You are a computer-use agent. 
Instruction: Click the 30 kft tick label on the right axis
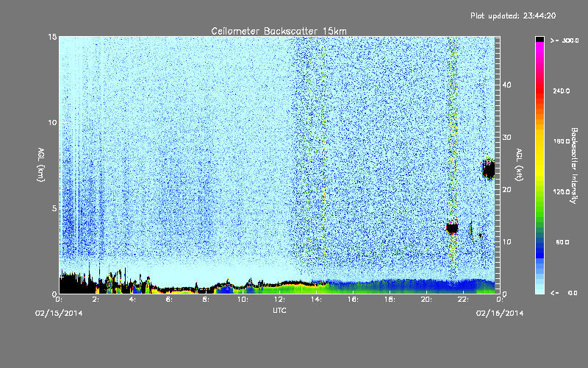click(x=506, y=138)
